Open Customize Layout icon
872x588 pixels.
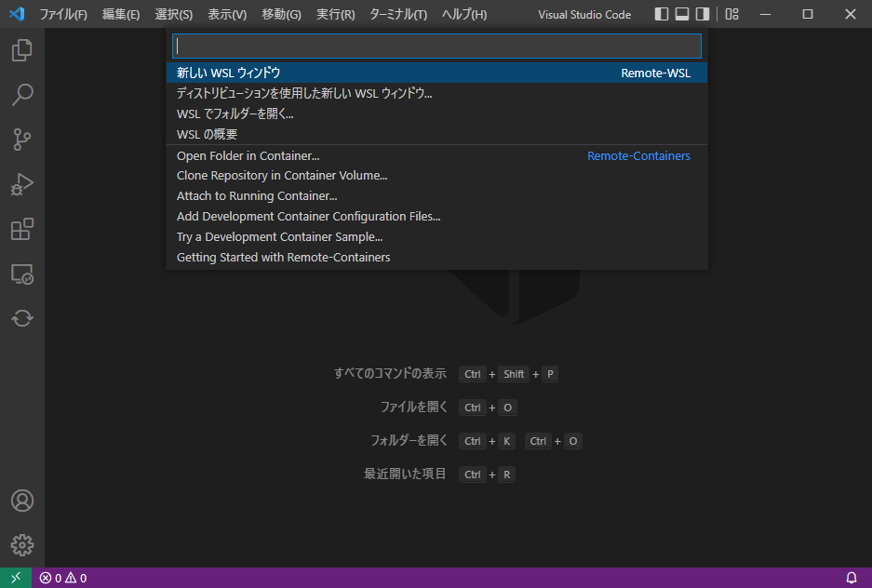click(x=731, y=14)
